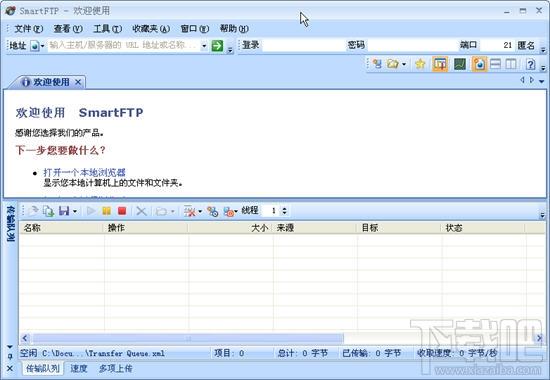Image resolution: width=550 pixels, height=380 pixels.
Task: Adjust the 线程 thread count stepper
Action: point(284,211)
